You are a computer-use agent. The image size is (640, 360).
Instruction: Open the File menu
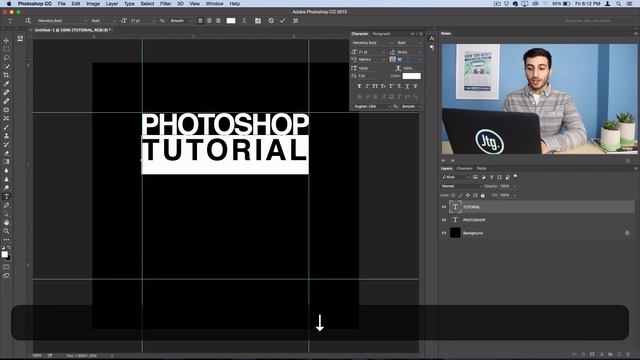(62, 4)
